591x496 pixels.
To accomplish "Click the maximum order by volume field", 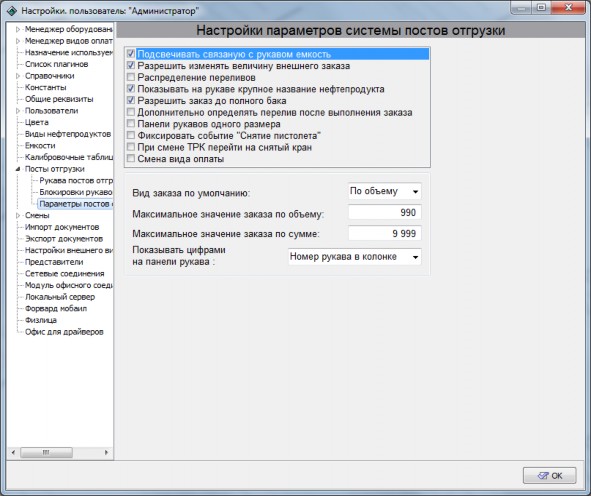I will pyautogui.click(x=384, y=213).
